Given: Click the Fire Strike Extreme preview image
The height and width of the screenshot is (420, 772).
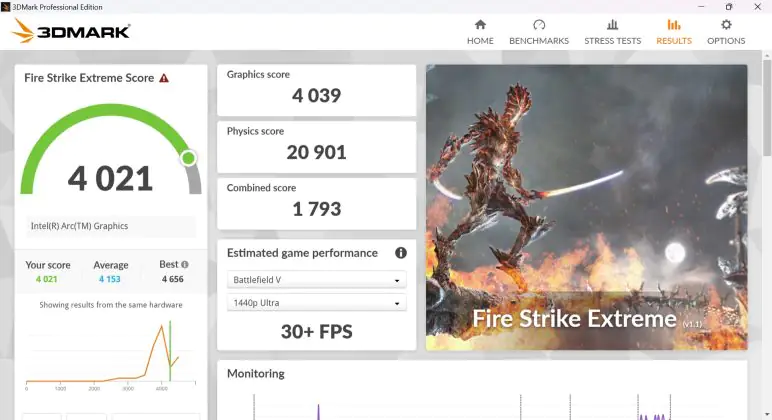Looking at the screenshot, I should (x=586, y=207).
